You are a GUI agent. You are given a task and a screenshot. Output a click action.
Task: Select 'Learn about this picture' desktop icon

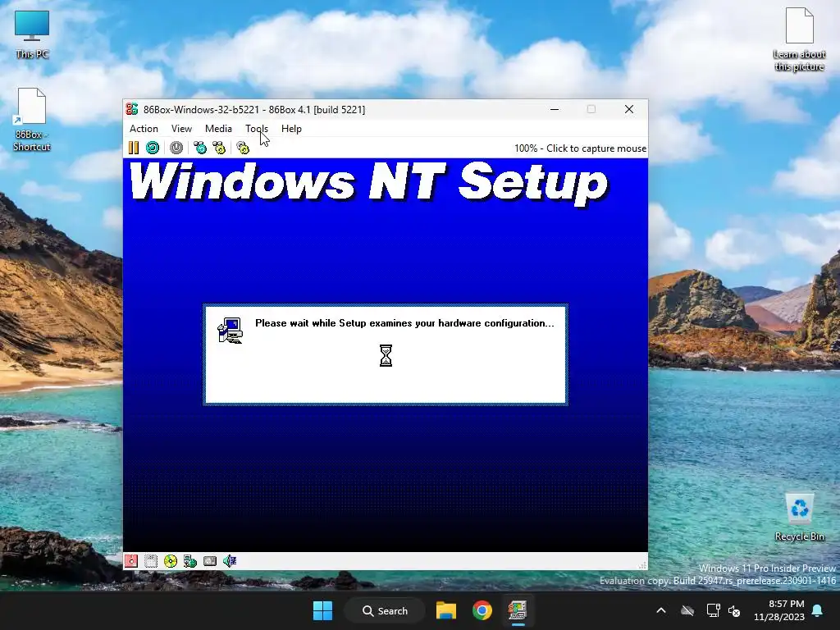799,39
